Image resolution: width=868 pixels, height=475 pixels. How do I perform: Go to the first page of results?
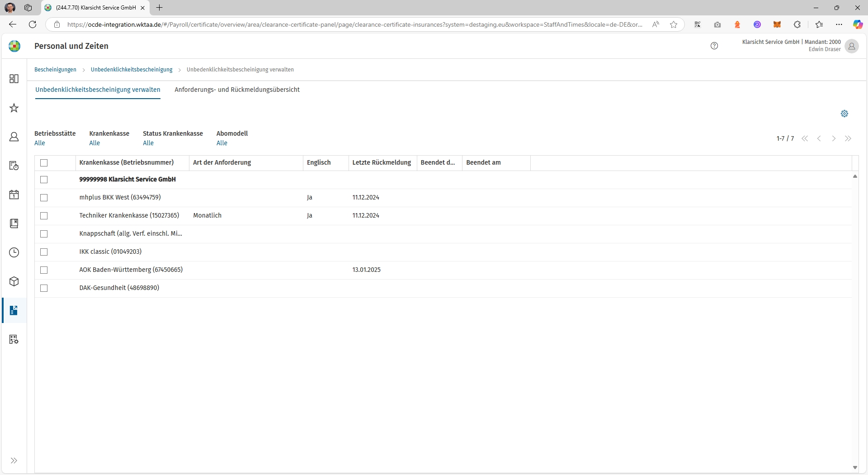(805, 138)
